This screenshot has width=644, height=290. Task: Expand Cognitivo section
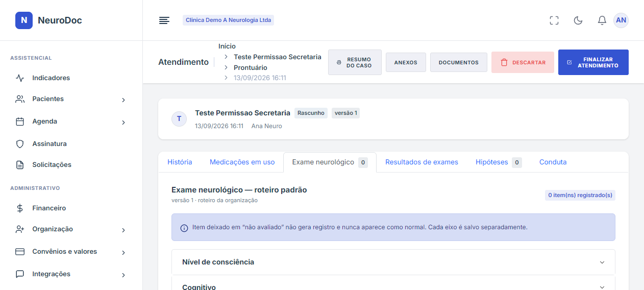pyautogui.click(x=393, y=283)
